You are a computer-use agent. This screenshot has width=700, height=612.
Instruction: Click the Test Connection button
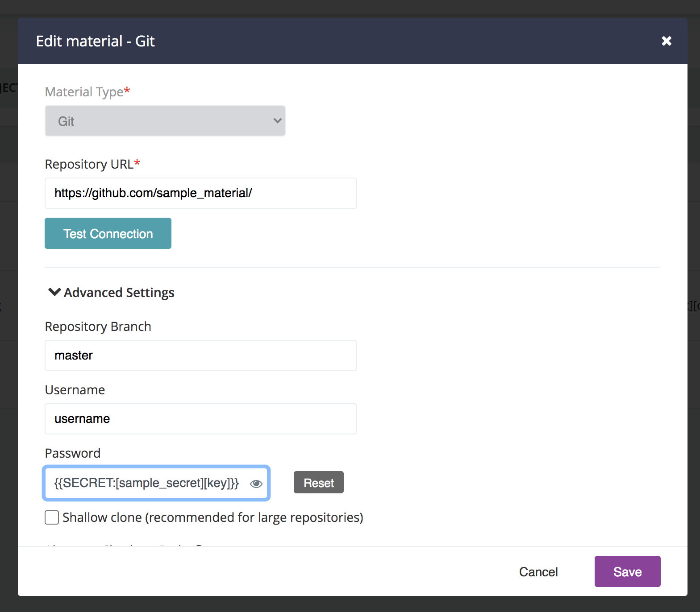point(108,233)
